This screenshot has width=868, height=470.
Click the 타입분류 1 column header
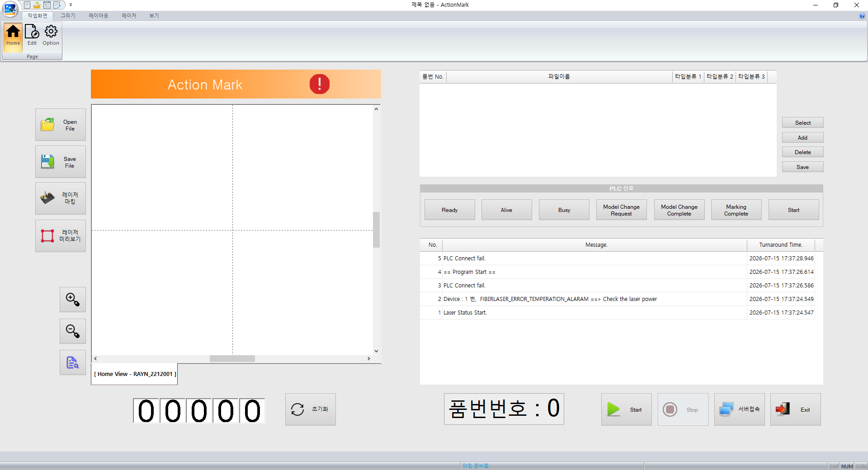(688, 77)
